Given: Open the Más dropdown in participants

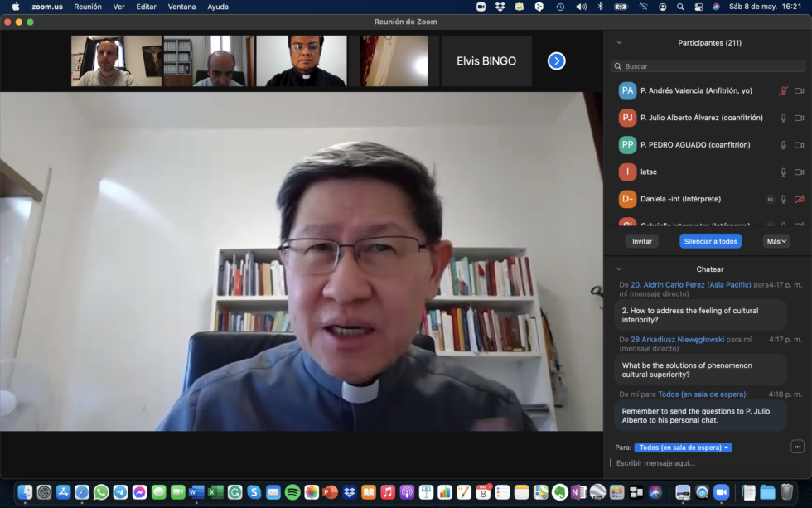Looking at the screenshot, I should pyautogui.click(x=776, y=241).
